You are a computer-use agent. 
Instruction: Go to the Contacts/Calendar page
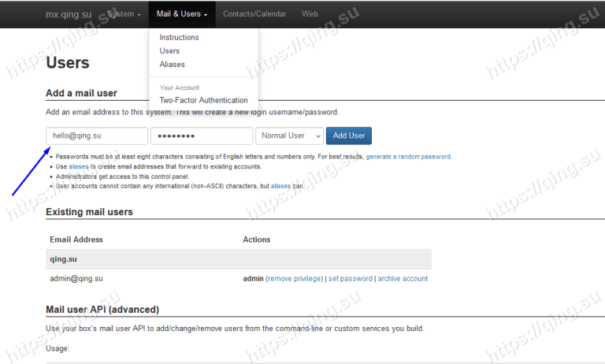[x=254, y=14]
